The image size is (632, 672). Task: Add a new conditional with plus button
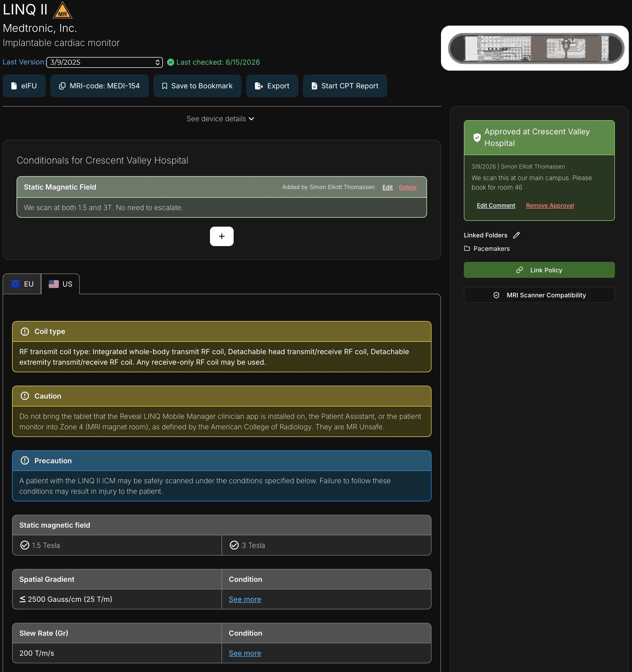pyautogui.click(x=222, y=236)
